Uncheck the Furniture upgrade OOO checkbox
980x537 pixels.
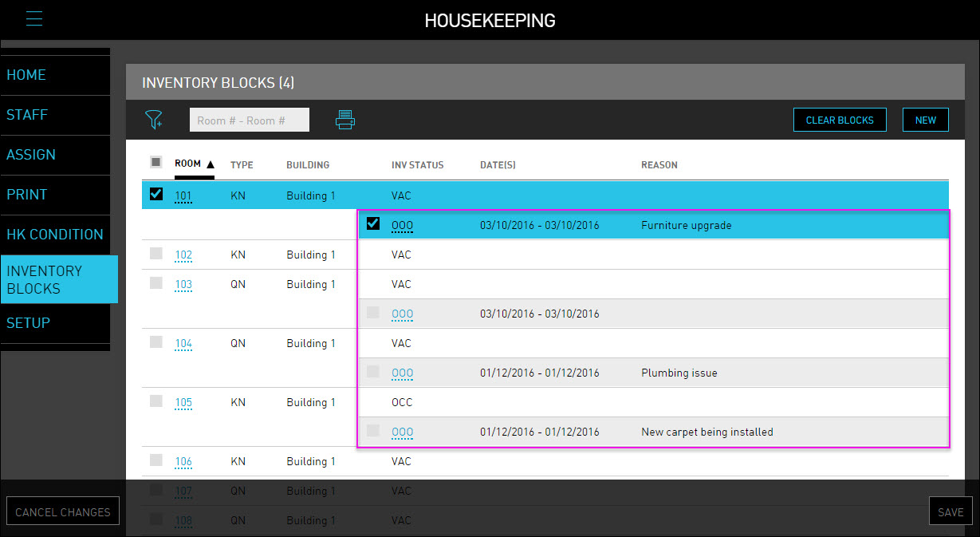click(372, 224)
